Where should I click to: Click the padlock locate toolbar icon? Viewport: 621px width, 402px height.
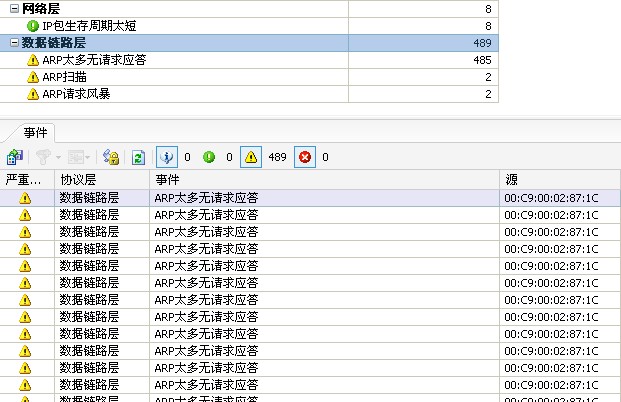[110, 157]
